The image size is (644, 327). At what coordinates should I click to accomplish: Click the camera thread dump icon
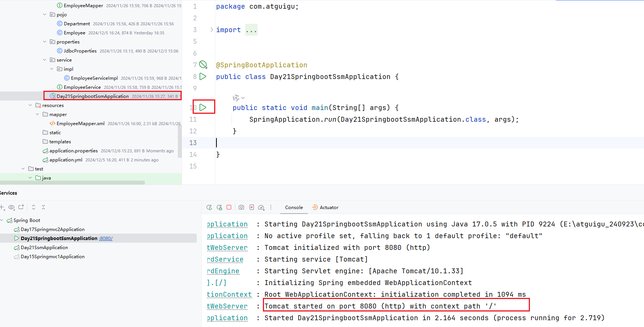[241, 207]
